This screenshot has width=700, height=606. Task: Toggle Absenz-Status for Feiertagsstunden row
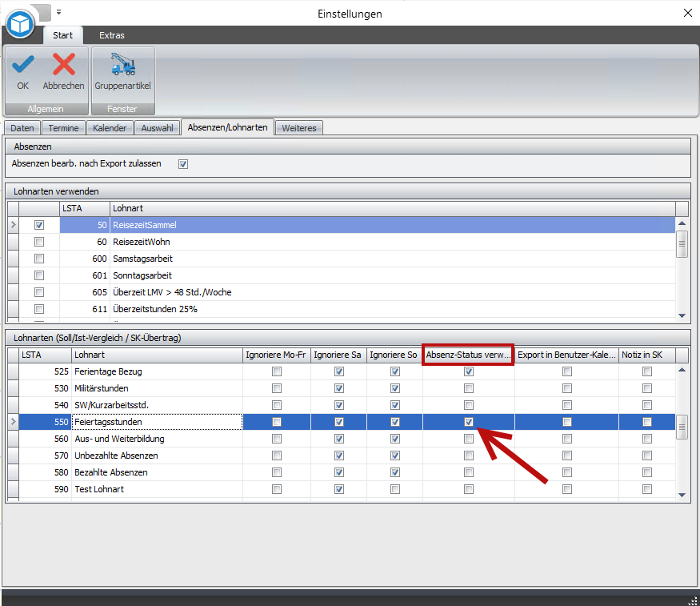[469, 422]
